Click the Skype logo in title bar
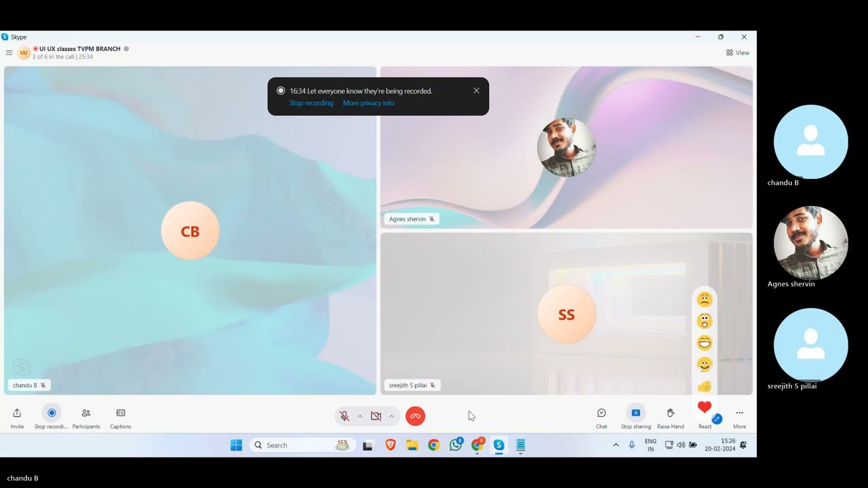 pos(5,37)
